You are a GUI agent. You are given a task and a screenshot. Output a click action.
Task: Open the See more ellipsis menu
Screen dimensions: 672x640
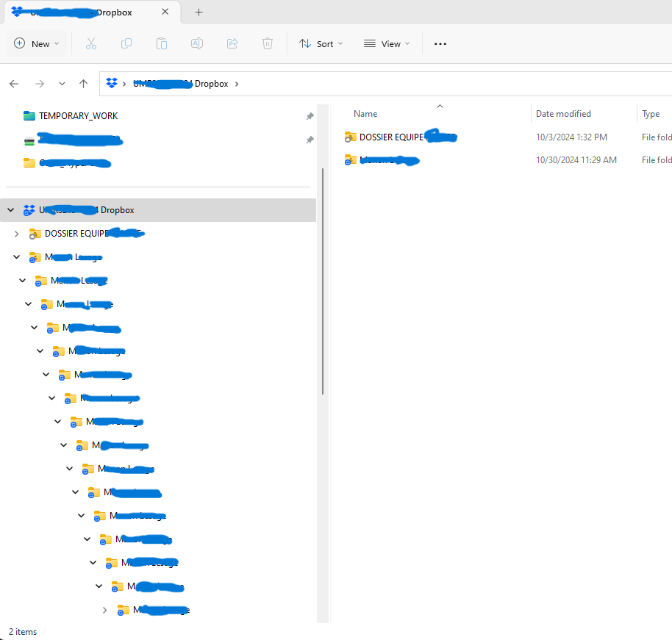[440, 43]
